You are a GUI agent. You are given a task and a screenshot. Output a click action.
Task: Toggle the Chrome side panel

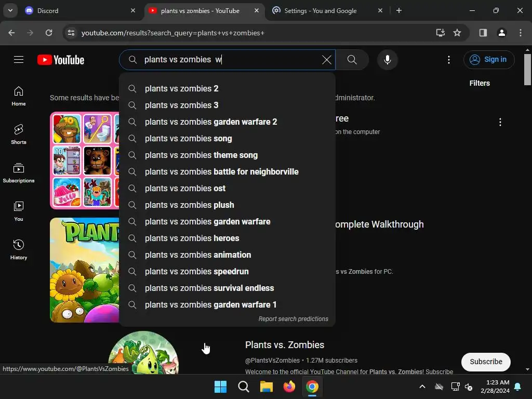483,33
